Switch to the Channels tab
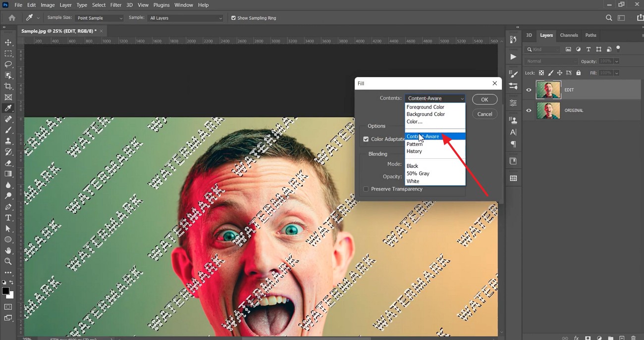 coord(569,35)
